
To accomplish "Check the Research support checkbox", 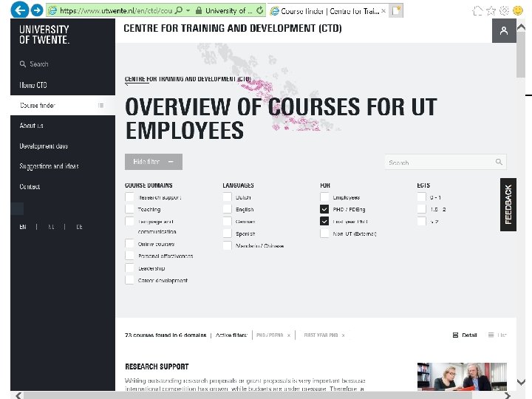I will pos(129,197).
